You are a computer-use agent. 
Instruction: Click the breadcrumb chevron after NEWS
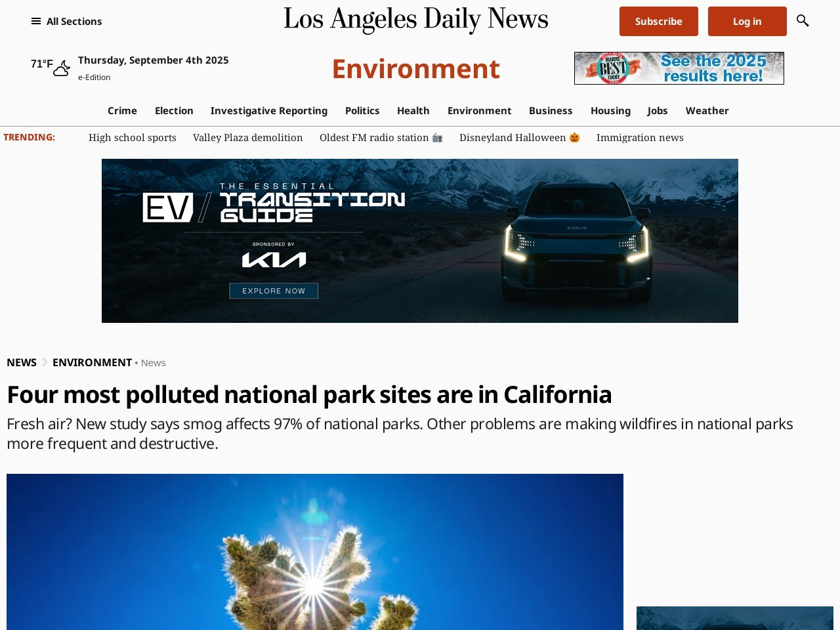(x=45, y=362)
